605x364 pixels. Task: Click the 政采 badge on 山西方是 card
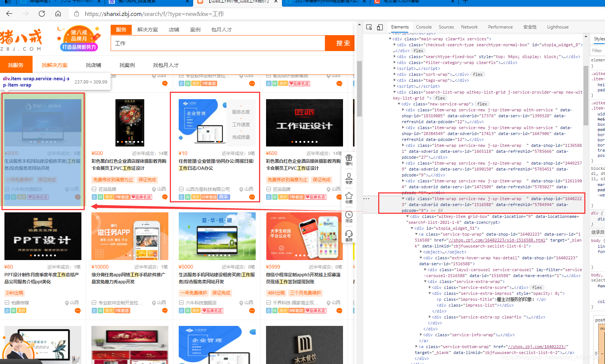[224, 197]
